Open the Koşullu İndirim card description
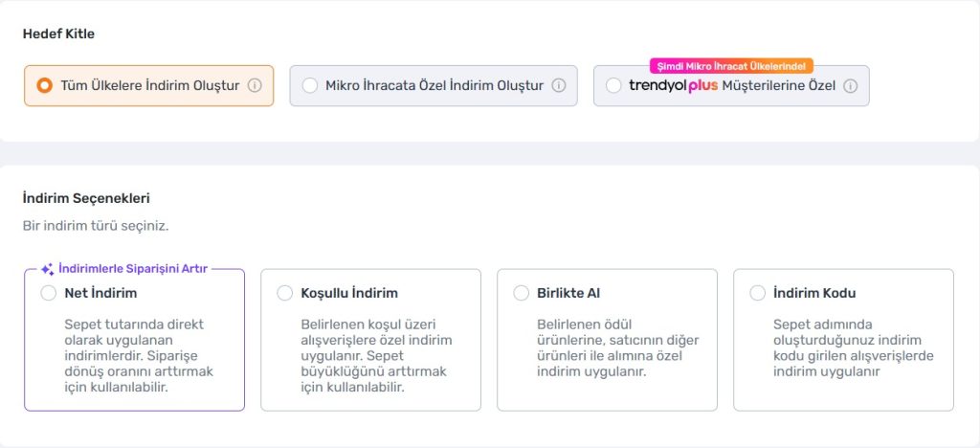This screenshot has height=448, width=980. (x=376, y=356)
